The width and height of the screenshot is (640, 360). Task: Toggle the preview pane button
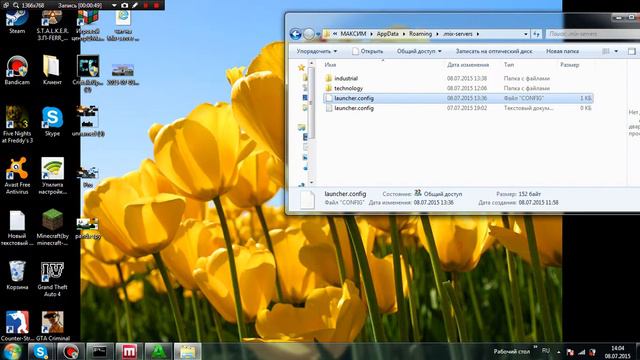(x=632, y=51)
